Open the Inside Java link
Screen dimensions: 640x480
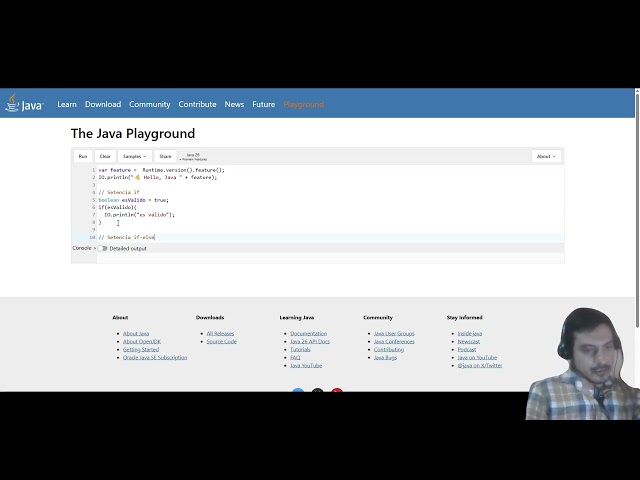[x=470, y=333]
